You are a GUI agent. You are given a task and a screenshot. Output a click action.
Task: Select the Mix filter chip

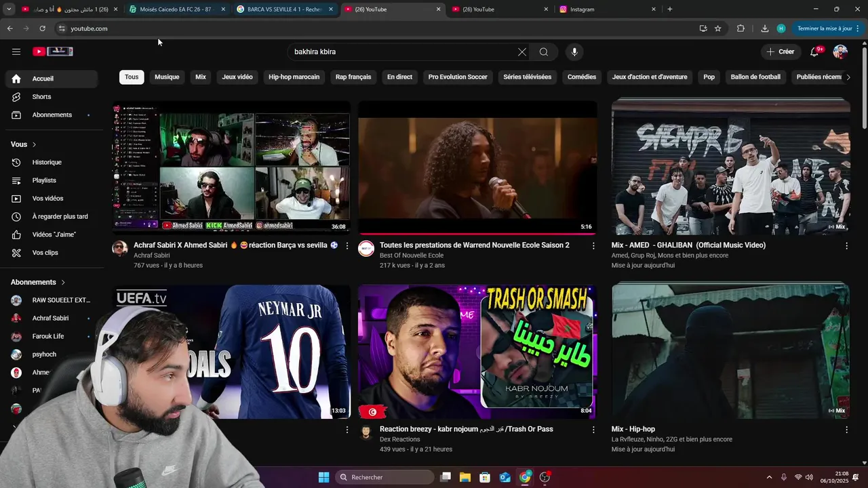click(x=201, y=77)
